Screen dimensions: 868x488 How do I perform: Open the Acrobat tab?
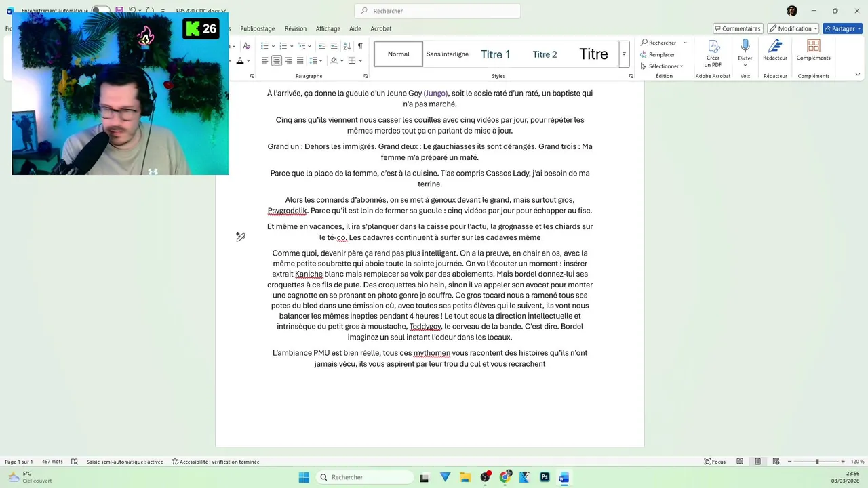pyautogui.click(x=381, y=28)
